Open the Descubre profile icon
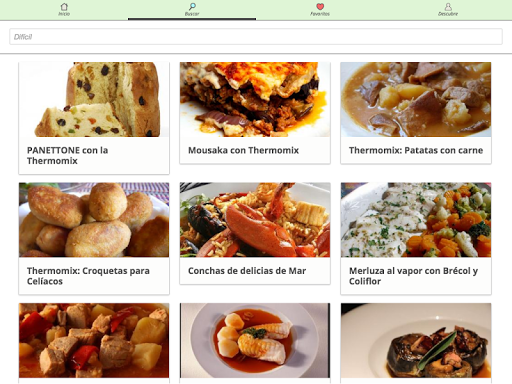Viewport: 512px width, 384px height. [x=448, y=6]
